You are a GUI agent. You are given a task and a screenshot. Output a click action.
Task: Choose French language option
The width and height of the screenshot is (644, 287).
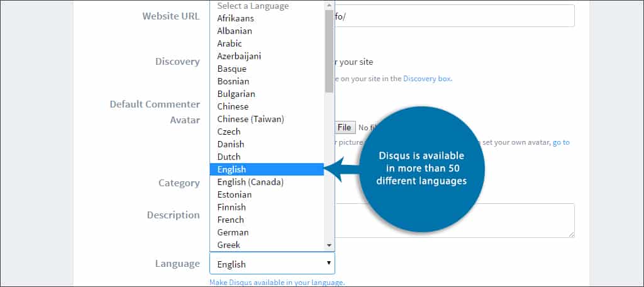[x=267, y=220]
